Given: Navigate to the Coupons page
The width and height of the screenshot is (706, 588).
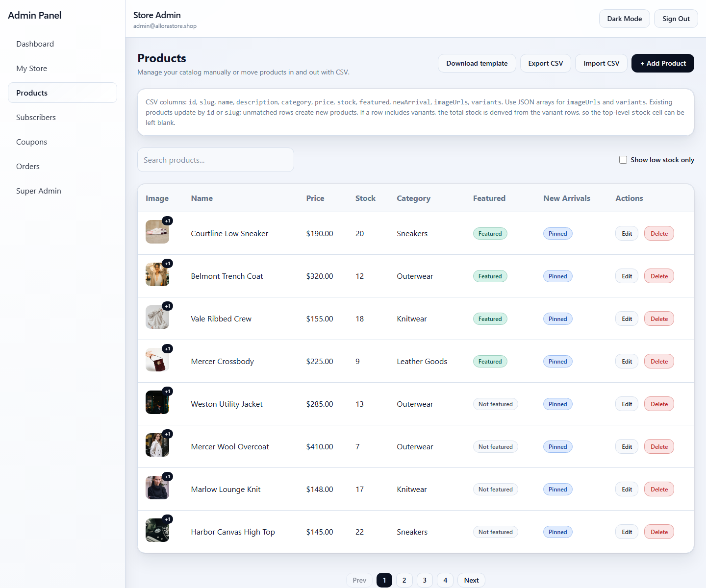Looking at the screenshot, I should coord(31,142).
